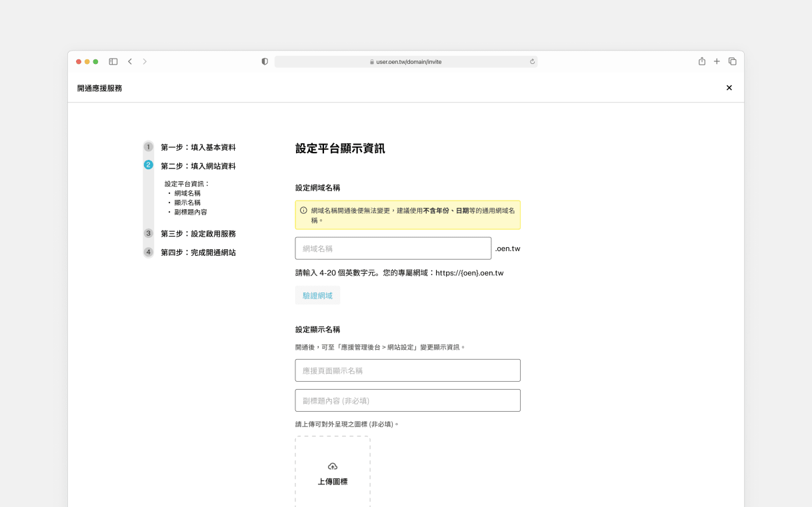Focus the 應援頁面顯示名稱 input field

[408, 370]
